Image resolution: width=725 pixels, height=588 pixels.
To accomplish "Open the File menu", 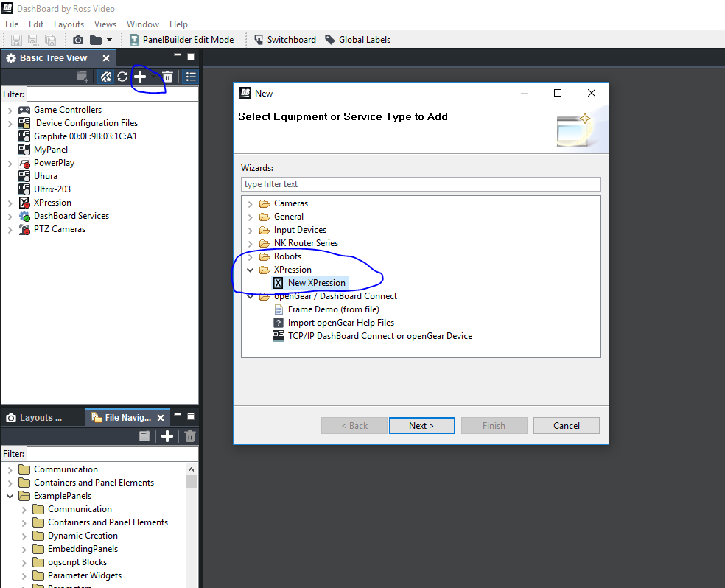I will (12, 24).
